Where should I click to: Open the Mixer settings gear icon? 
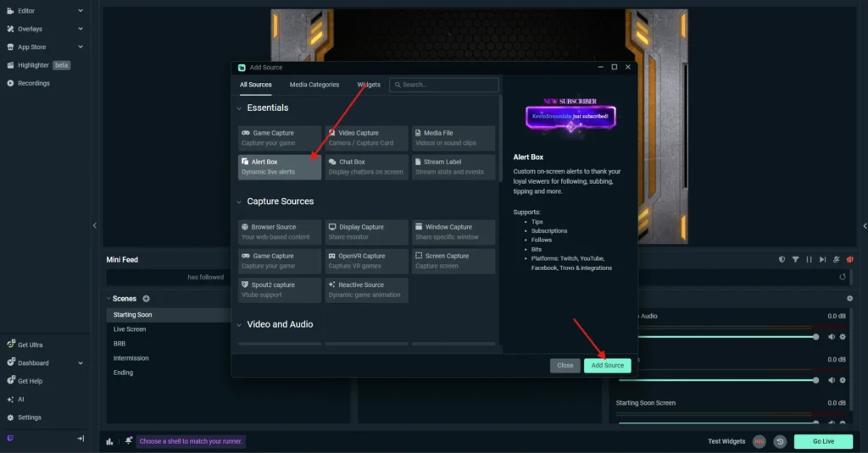click(849, 299)
